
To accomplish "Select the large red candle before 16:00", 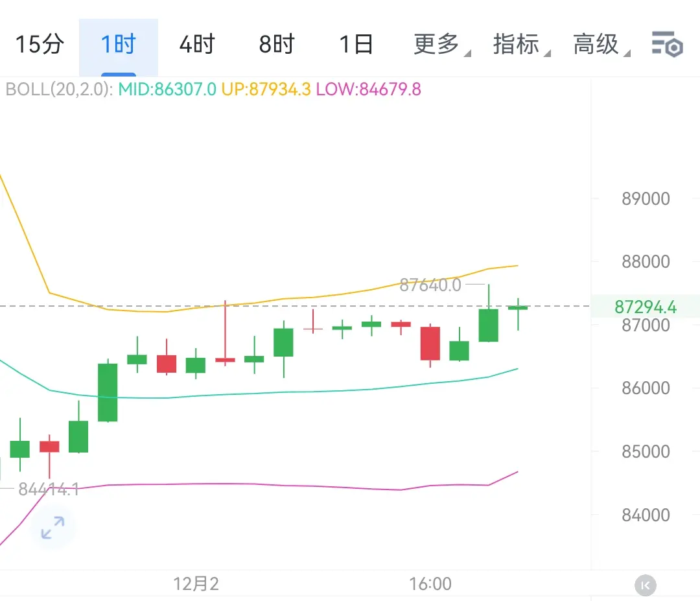I will click(430, 344).
